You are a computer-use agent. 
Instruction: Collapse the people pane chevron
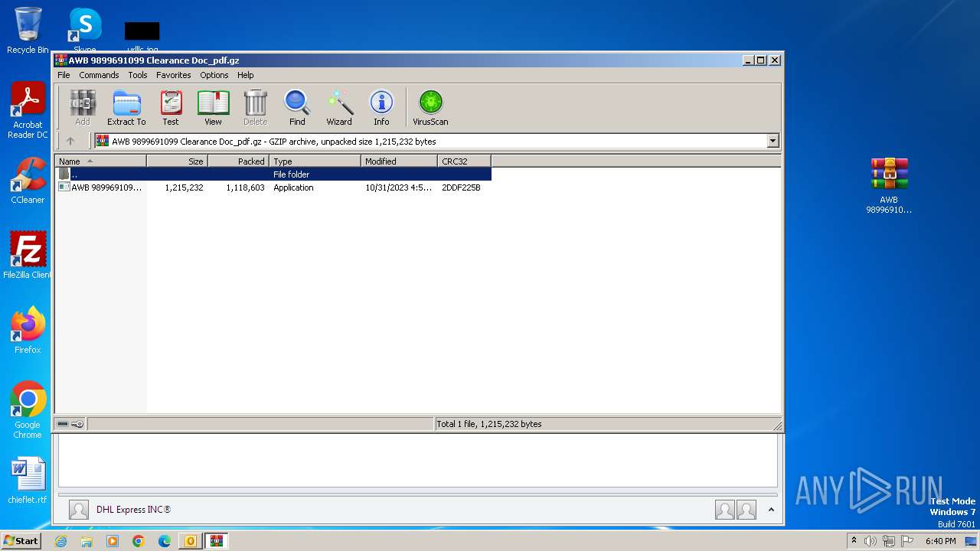point(771,510)
